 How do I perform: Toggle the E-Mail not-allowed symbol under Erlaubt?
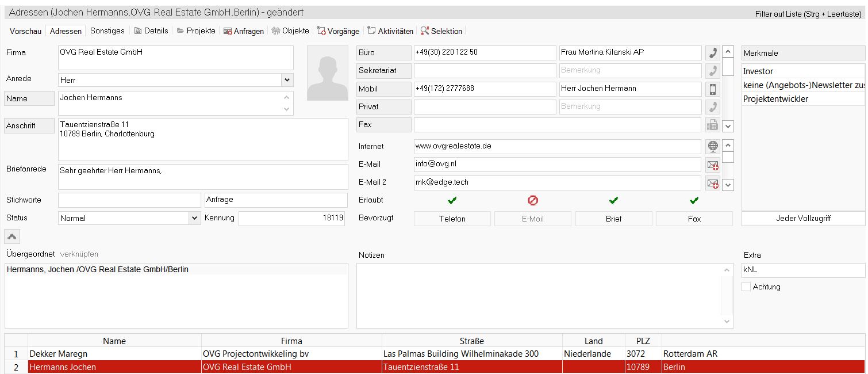[x=533, y=200]
